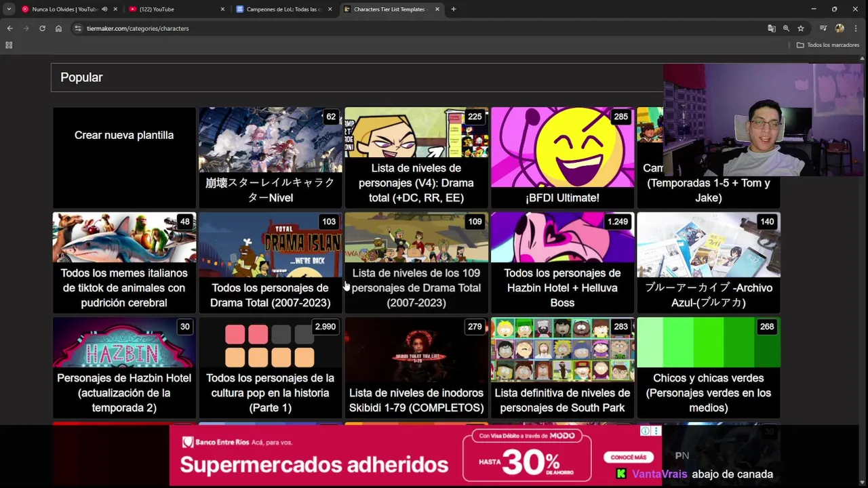Open inodoros Skibidi 1-79 tier list

(416, 367)
